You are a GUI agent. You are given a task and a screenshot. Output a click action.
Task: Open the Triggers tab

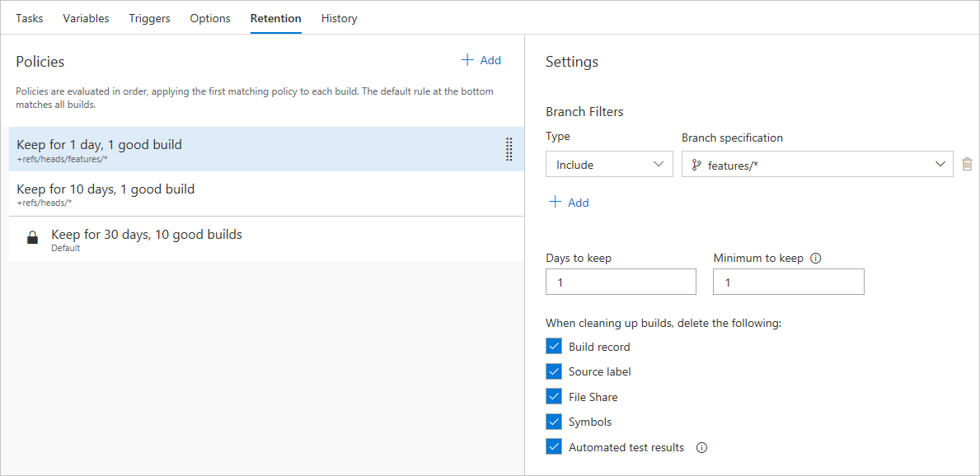click(149, 18)
